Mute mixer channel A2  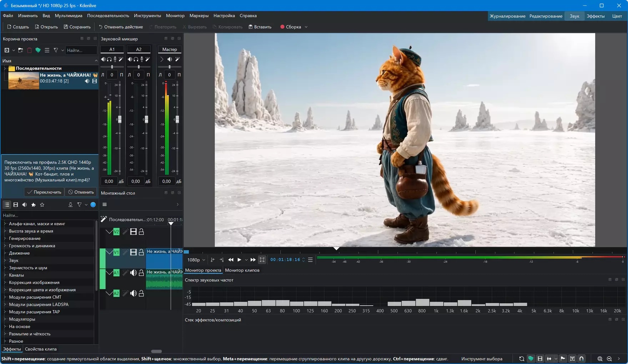click(130, 59)
